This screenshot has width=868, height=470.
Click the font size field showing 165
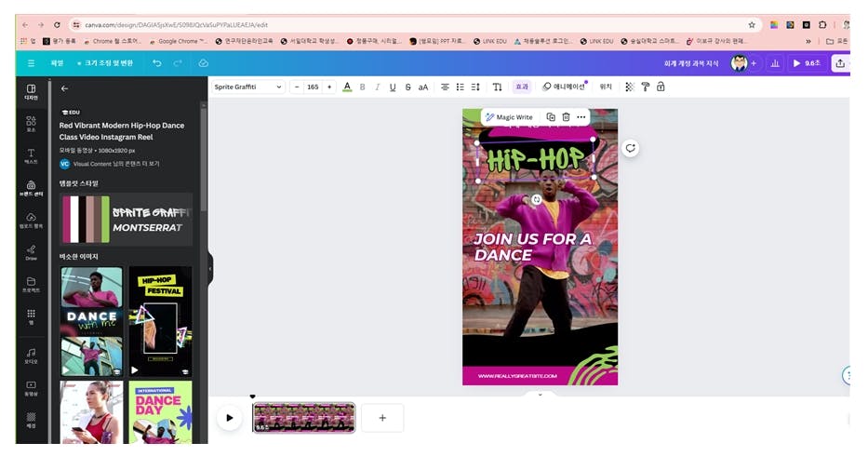(313, 87)
